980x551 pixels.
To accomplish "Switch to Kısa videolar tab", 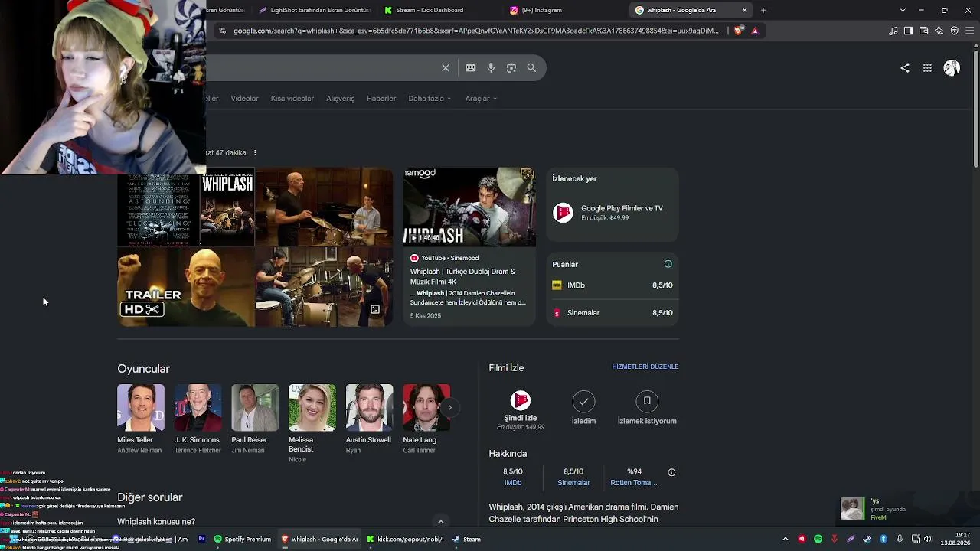I will 292,99.
